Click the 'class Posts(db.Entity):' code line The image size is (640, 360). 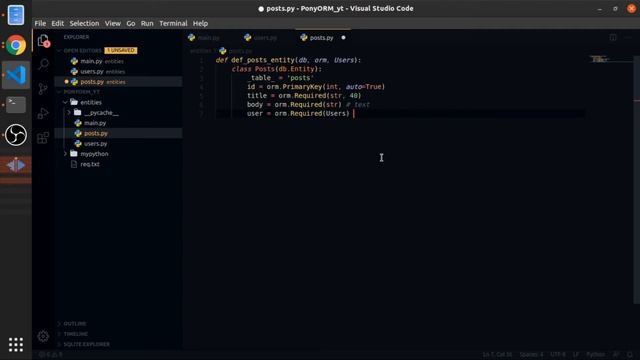[x=277, y=69]
